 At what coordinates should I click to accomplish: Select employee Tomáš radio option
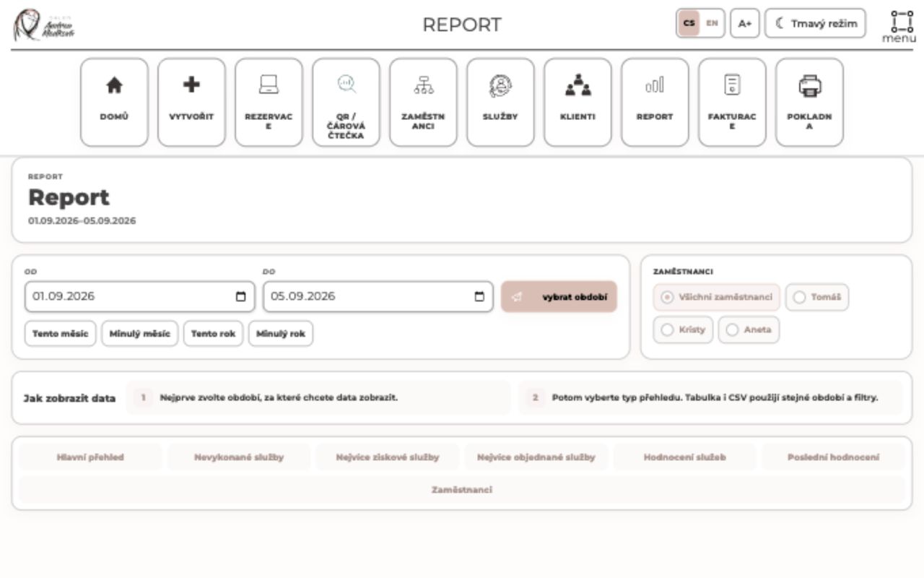click(x=817, y=297)
